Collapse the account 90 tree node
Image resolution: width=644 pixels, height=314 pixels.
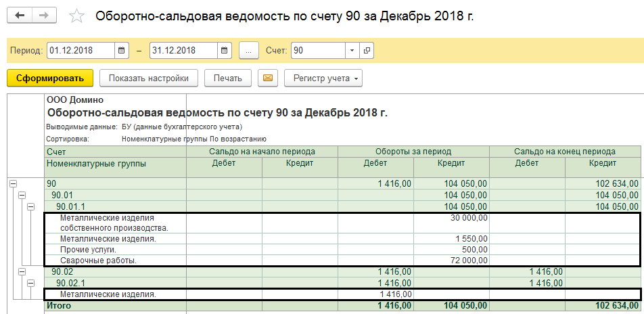[x=13, y=183]
